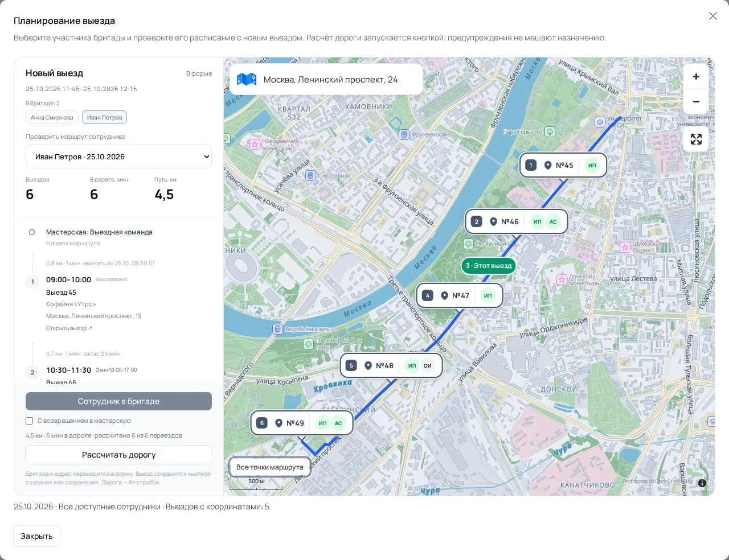Click the map logo icon beside the address
The image size is (729, 560).
pyautogui.click(x=247, y=79)
